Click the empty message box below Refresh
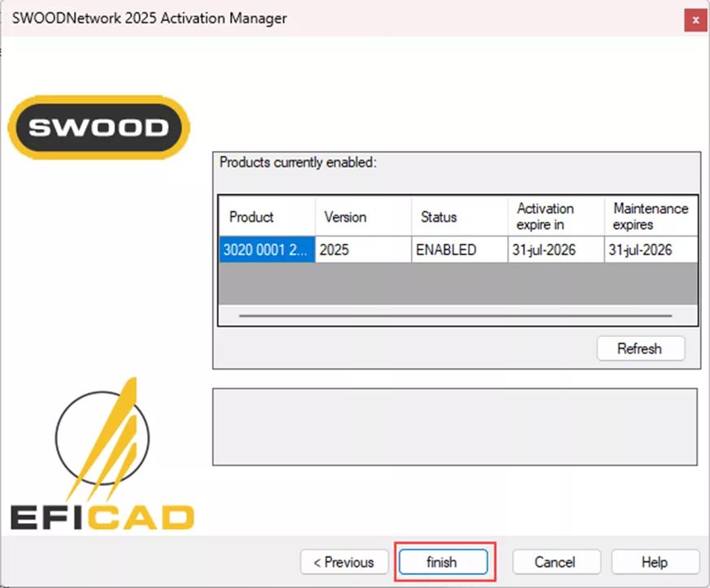This screenshot has height=588, width=710. pyautogui.click(x=454, y=426)
